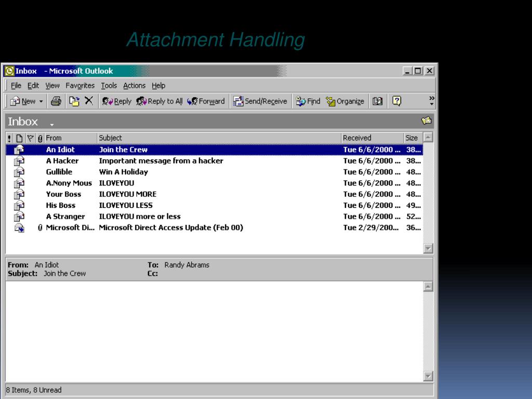This screenshot has height=399, width=532.
Task: Open the New button dropdown arrow
Action: point(41,101)
